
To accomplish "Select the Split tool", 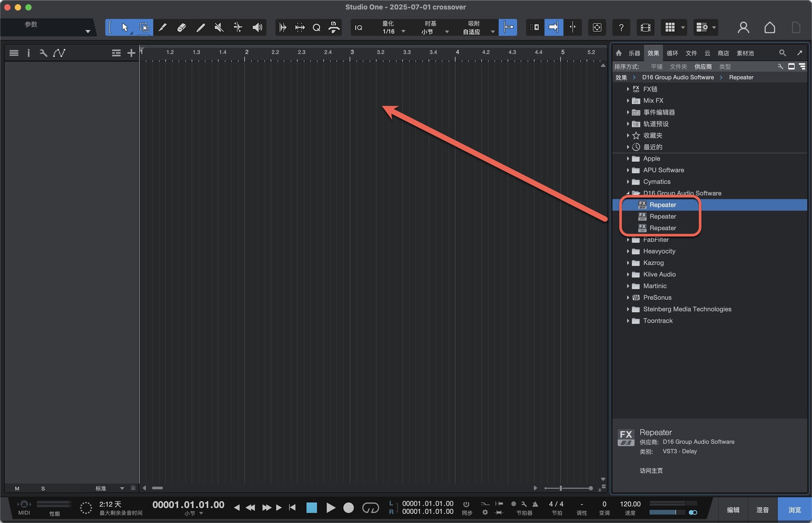I will pyautogui.click(x=163, y=28).
